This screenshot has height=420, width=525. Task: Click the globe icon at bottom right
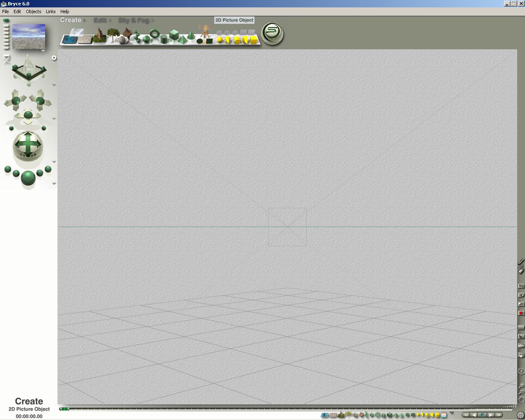click(x=520, y=415)
